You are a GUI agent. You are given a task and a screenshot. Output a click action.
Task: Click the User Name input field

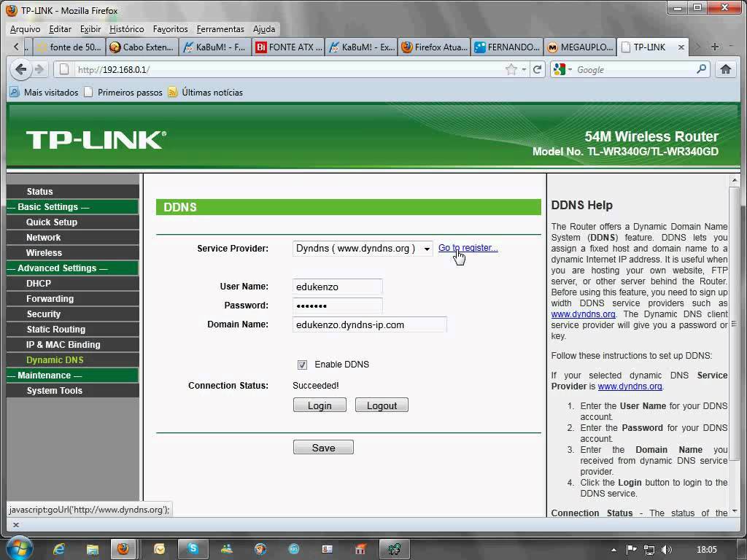pyautogui.click(x=337, y=287)
